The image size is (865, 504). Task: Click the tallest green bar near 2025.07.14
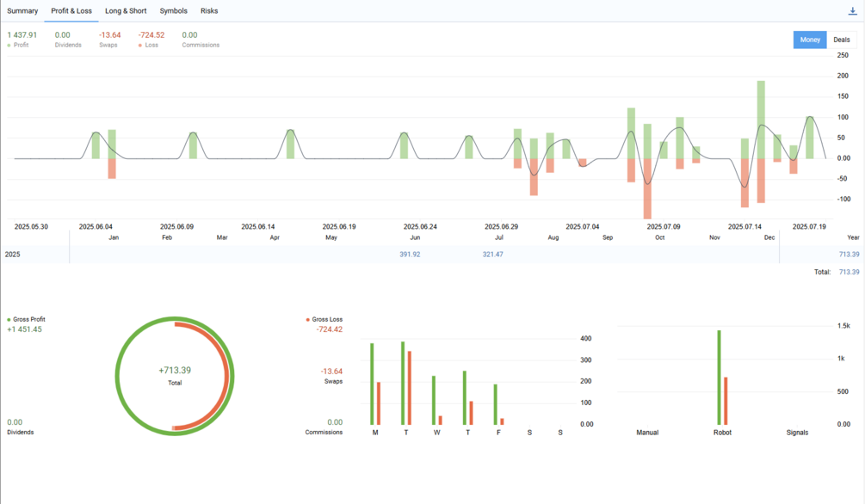(x=761, y=120)
